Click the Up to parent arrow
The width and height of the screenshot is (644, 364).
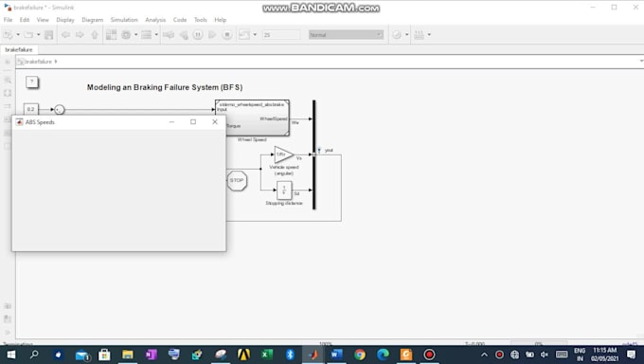[95, 35]
